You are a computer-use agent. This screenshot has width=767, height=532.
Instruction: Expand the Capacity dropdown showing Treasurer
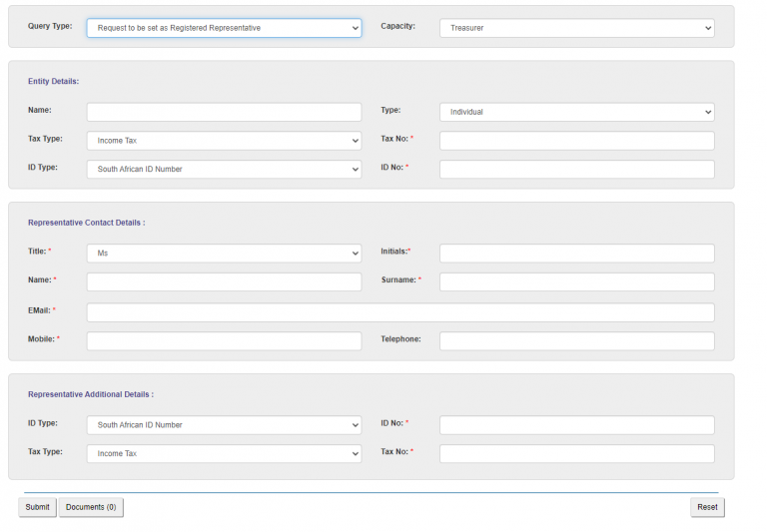pos(576,28)
